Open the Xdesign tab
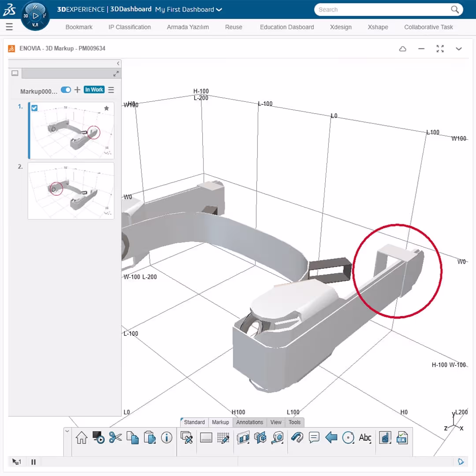476x476 pixels. point(341,27)
